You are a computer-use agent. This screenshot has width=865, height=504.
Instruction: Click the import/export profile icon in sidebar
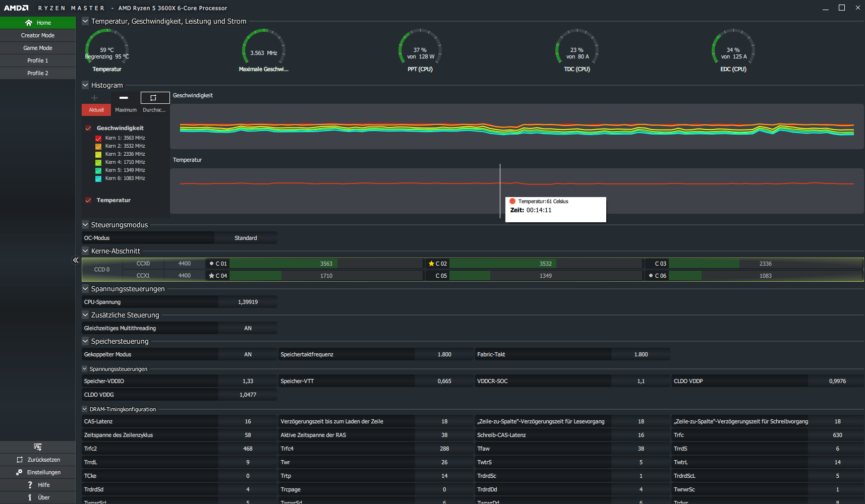click(38, 447)
